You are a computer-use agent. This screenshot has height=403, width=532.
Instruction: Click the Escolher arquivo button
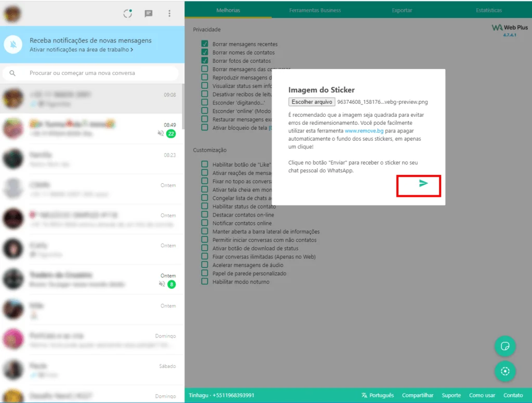(312, 102)
